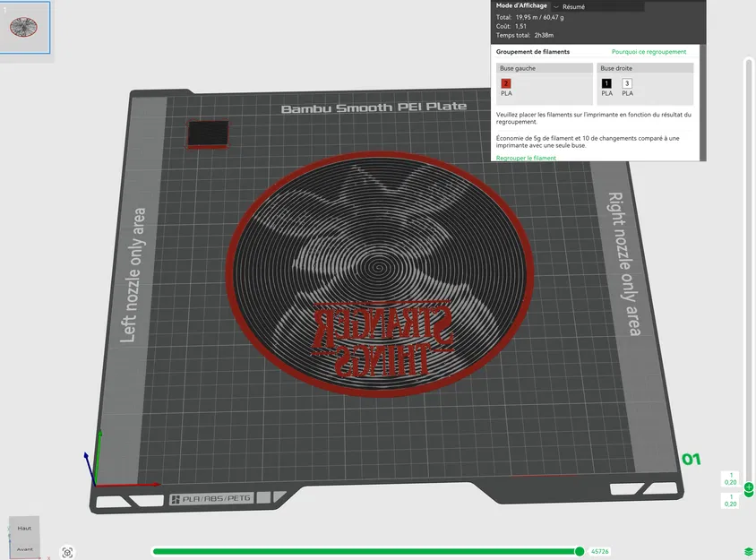Click the Avant face of the view cube
Image resolution: width=756 pixels, height=560 pixels.
click(x=24, y=549)
